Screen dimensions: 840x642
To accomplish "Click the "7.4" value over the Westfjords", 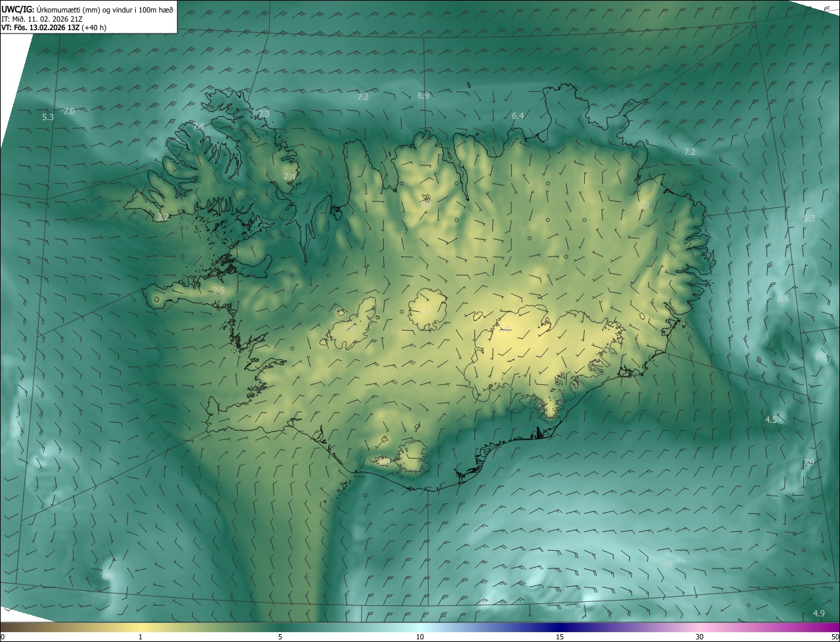I will click(198, 126).
